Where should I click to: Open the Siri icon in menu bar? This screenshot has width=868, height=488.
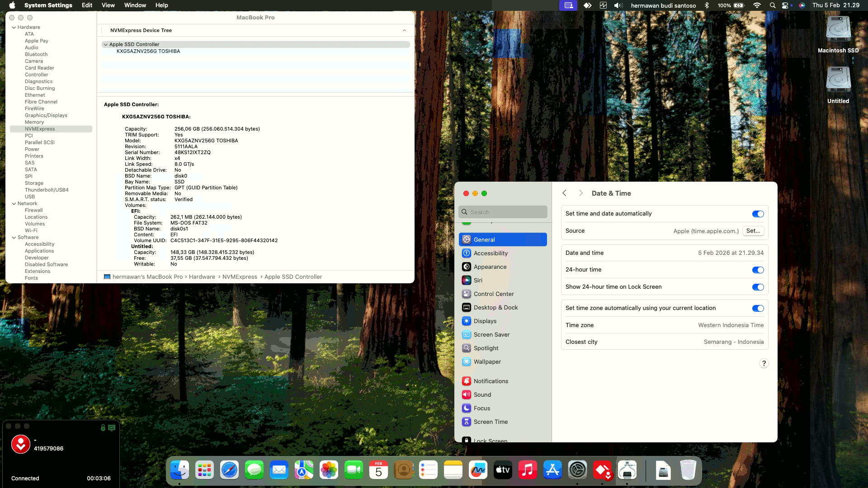[x=802, y=5]
